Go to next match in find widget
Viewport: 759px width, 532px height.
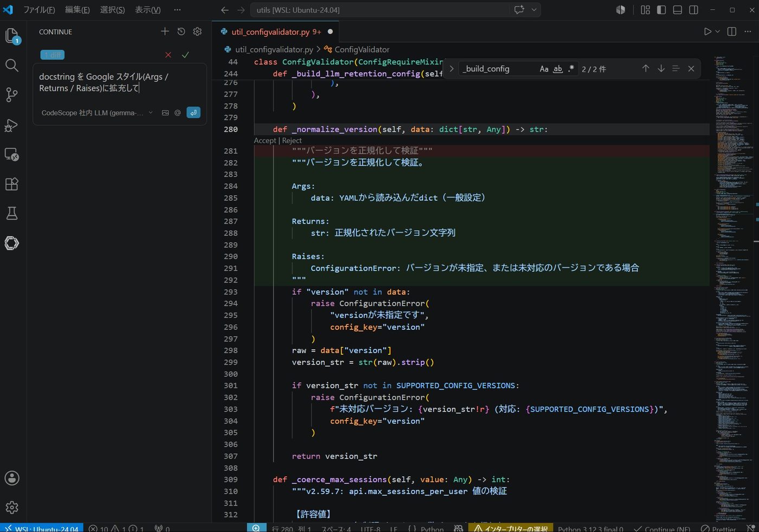[661, 68]
